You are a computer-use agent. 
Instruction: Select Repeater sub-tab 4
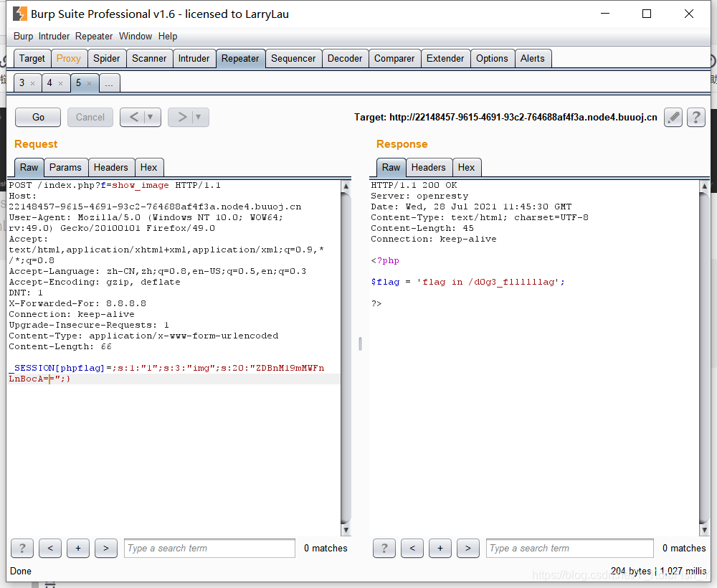pos(49,83)
